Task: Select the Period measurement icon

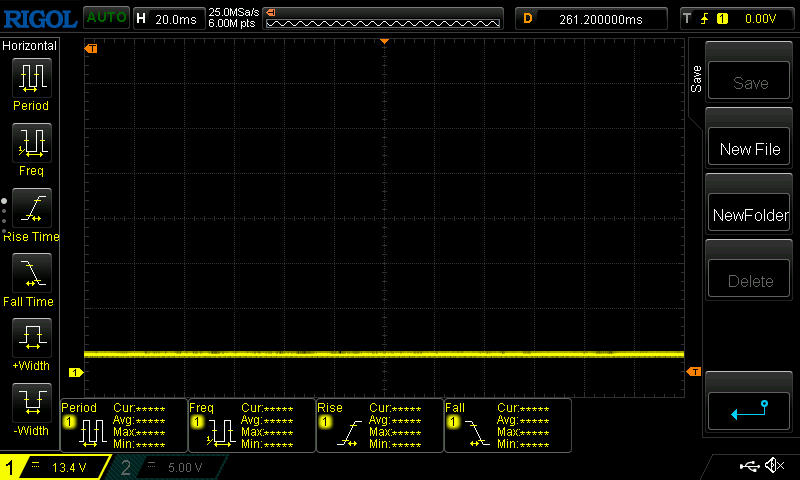Action: coord(30,78)
